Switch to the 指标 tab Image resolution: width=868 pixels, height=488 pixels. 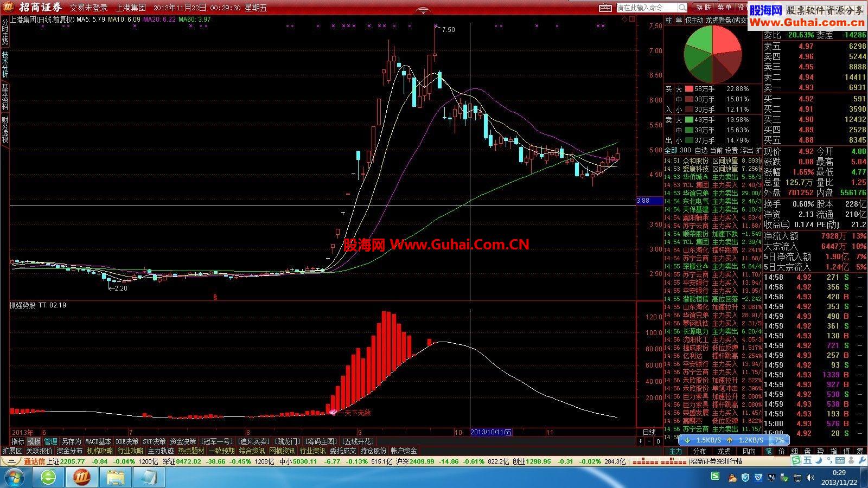pos(18,441)
